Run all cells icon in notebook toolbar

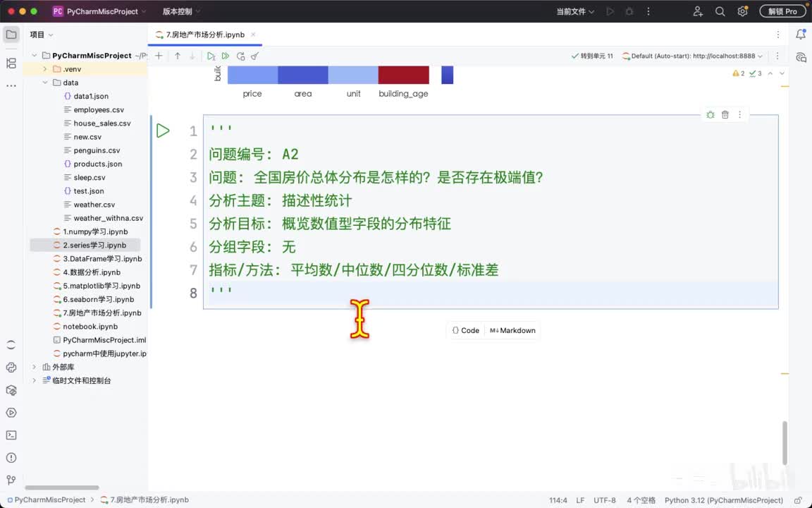pos(226,56)
